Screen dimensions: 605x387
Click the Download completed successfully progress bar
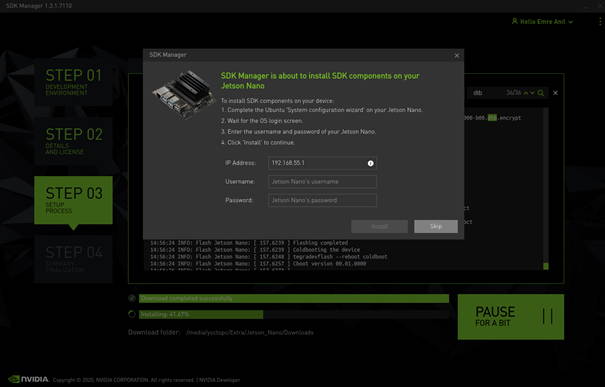click(294, 299)
